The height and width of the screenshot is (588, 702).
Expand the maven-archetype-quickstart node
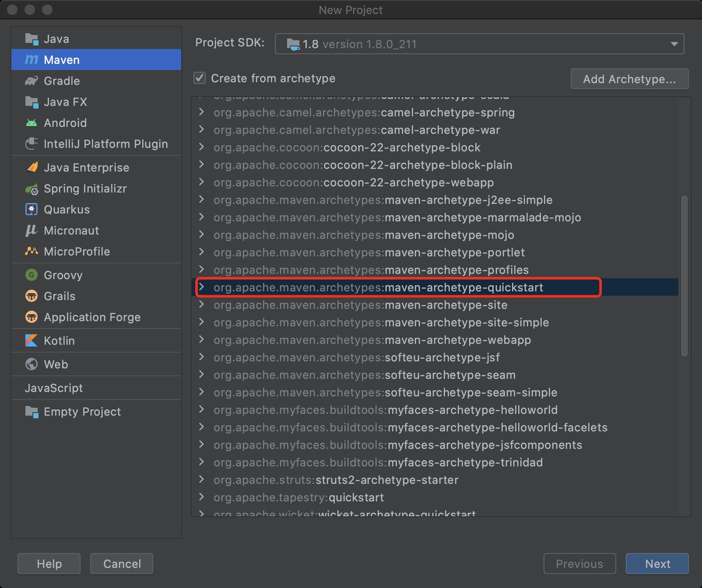[x=201, y=287]
